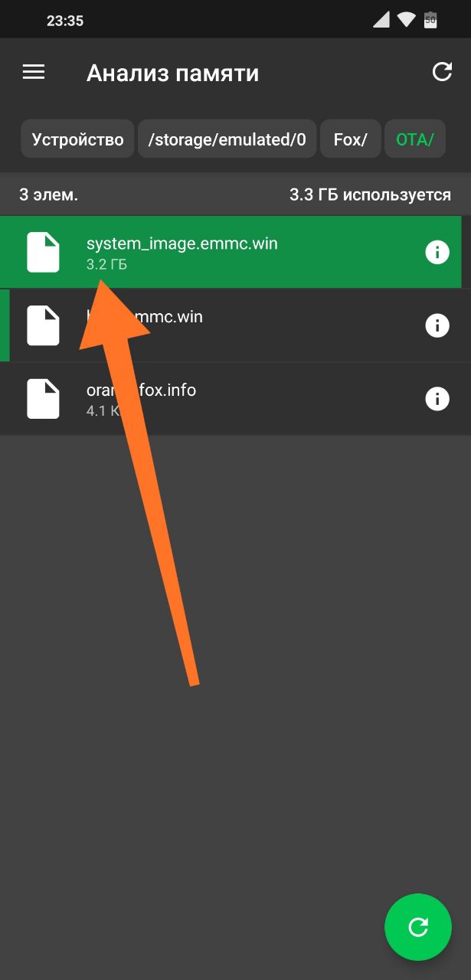Select the OTA/ breadcrumb
Screen dimensions: 471x980
point(415,139)
